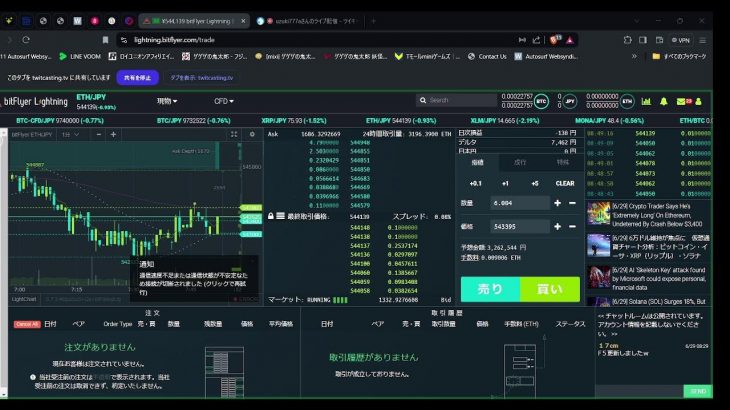Expand the chart timeframe dropdown
This screenshot has width=730, height=410.
(x=68, y=134)
